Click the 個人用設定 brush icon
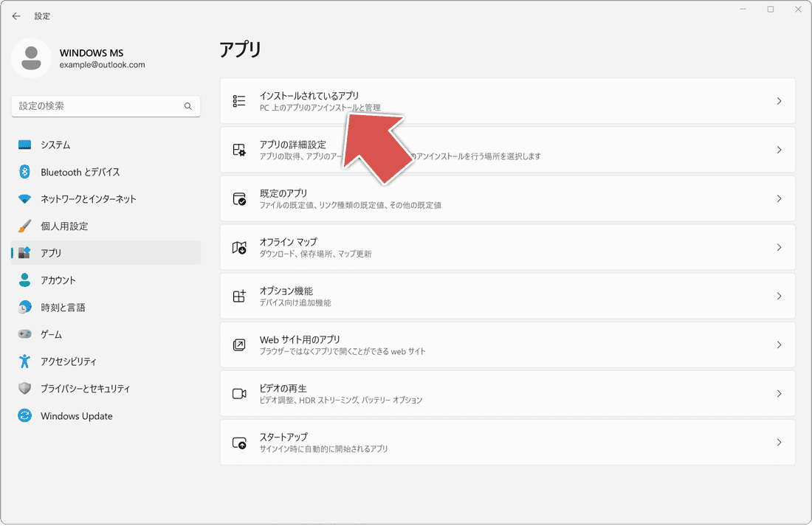This screenshot has width=812, height=526. (24, 226)
